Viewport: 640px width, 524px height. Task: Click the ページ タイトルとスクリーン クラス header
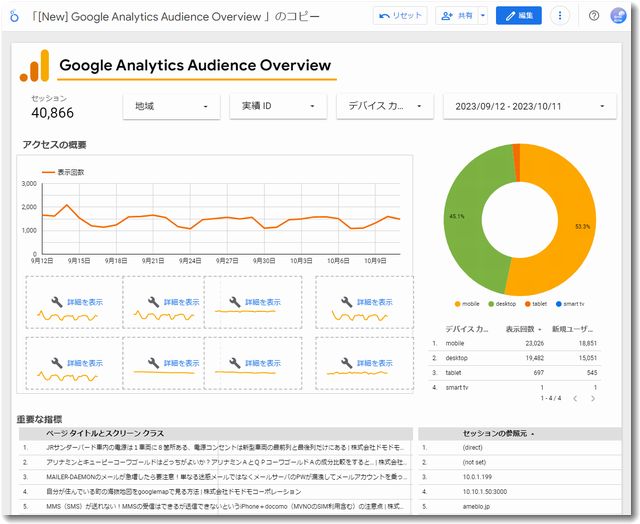tap(105, 433)
